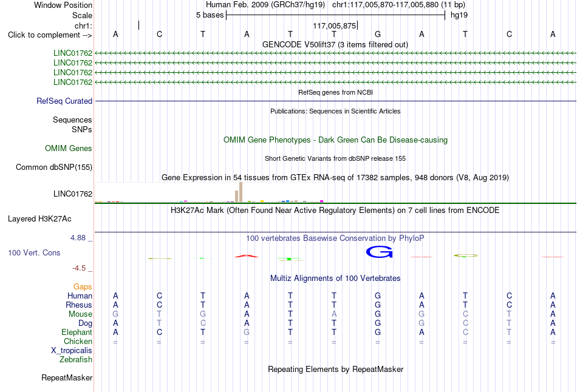Click the '5 bases' scale bar label
Image resolution: width=577 pixels, height=392 pixels.
210,15
